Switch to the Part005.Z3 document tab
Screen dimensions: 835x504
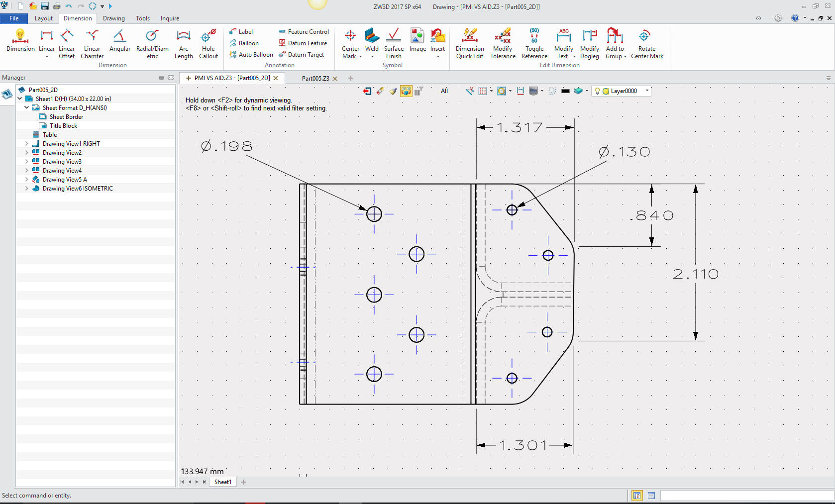click(315, 78)
